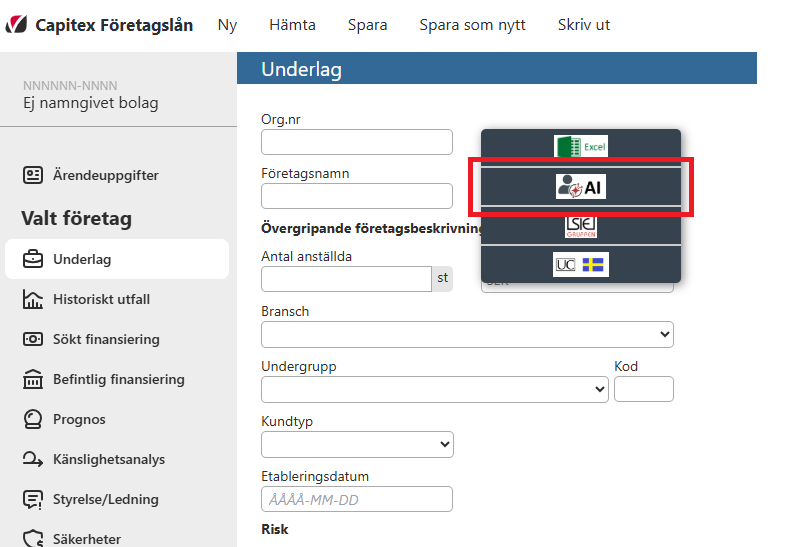Click the Hämta menu item
Image resolution: width=800 pixels, height=547 pixels.
[x=292, y=25]
